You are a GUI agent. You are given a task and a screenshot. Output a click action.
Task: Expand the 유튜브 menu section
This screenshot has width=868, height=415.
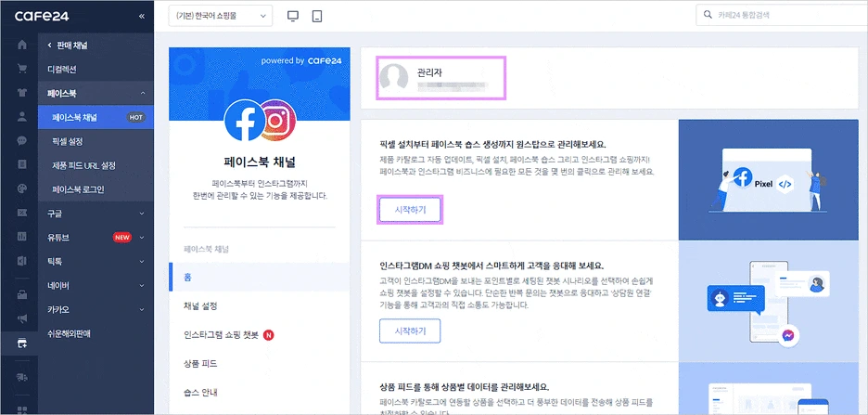(142, 238)
